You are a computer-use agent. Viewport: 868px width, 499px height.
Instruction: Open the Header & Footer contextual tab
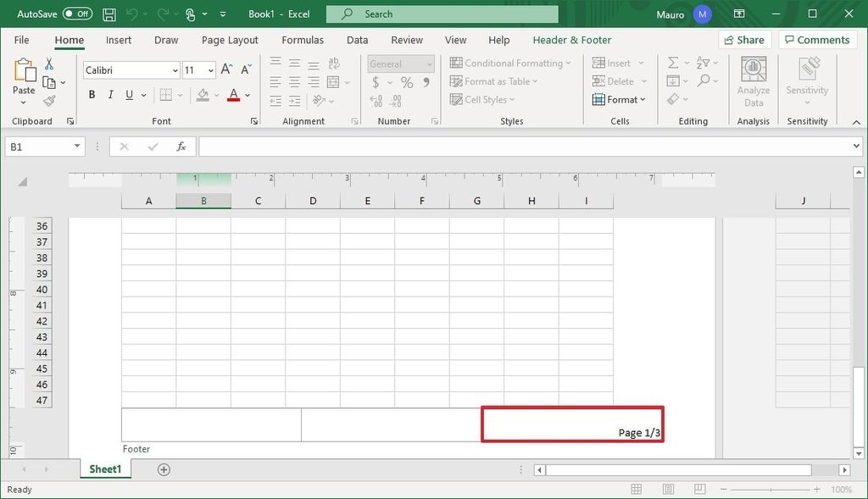(571, 40)
